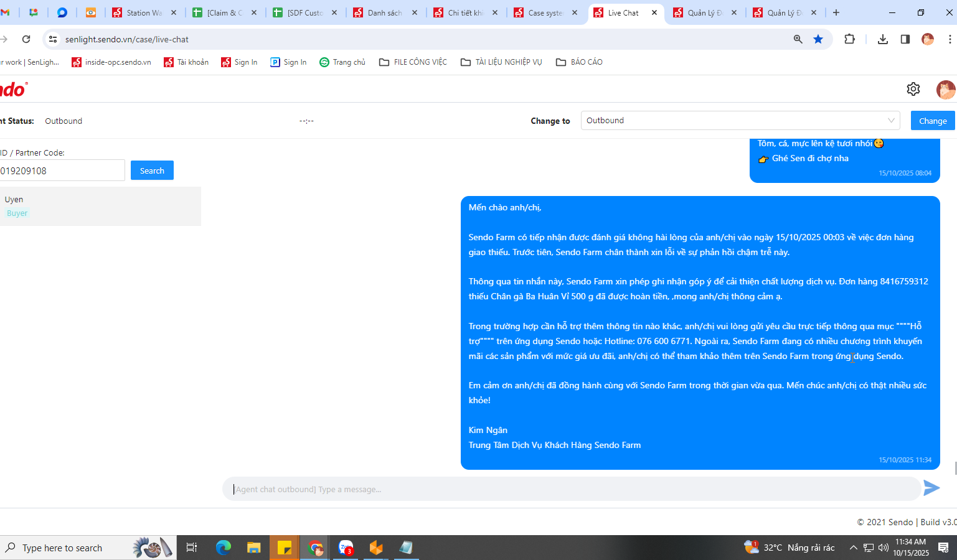Image resolution: width=957 pixels, height=560 pixels.
Task: Open Windows Task View
Action: (192, 548)
